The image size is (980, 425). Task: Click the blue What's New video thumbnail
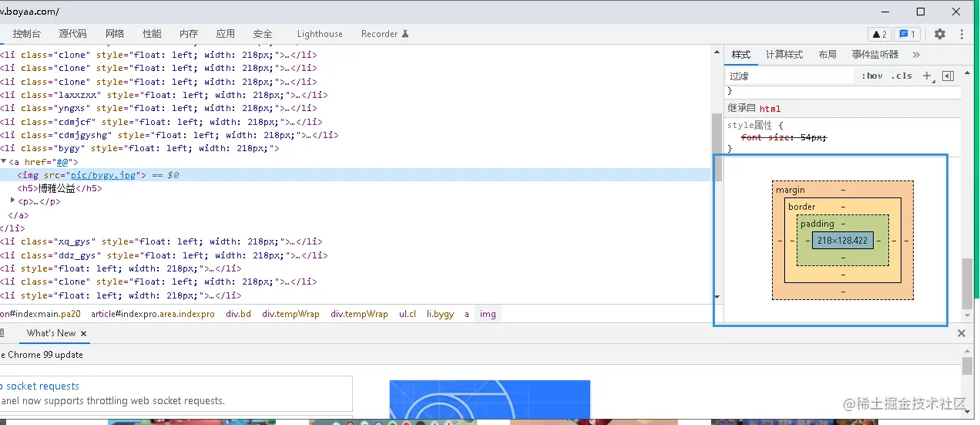[490, 400]
